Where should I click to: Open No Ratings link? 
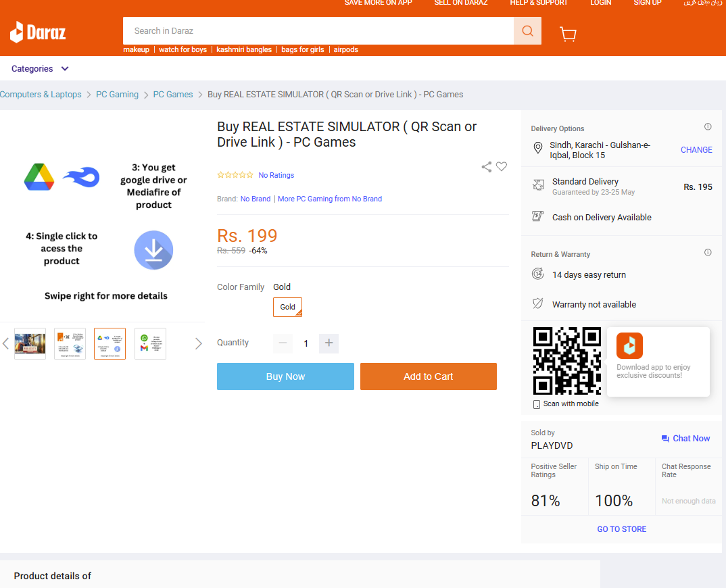[x=276, y=175]
